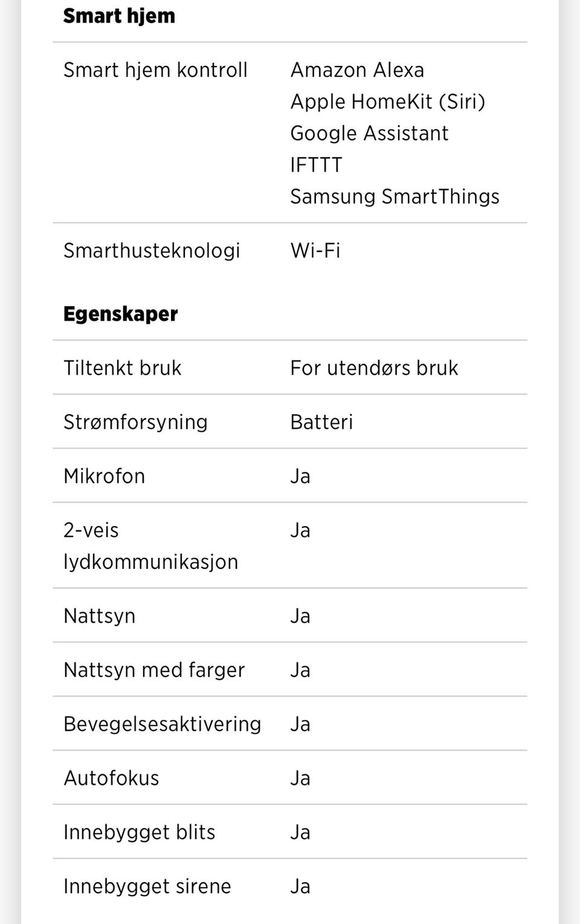
Task: Select the Mikrofon row label
Action: tap(104, 476)
